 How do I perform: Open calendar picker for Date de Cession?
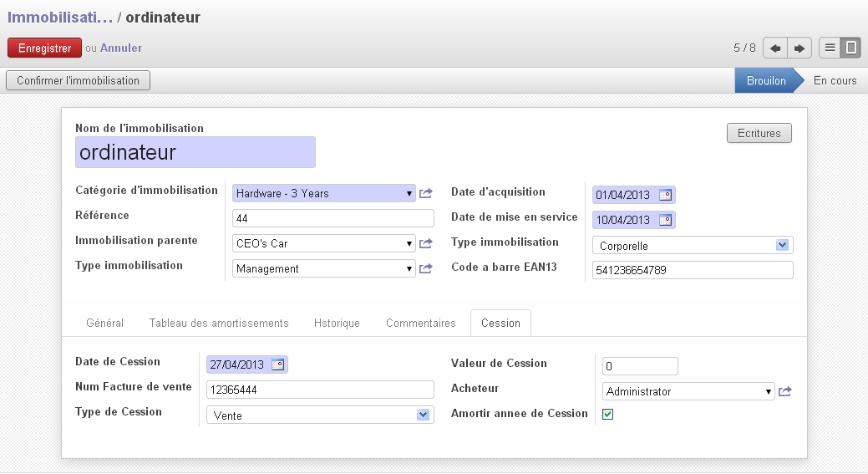pyautogui.click(x=278, y=365)
